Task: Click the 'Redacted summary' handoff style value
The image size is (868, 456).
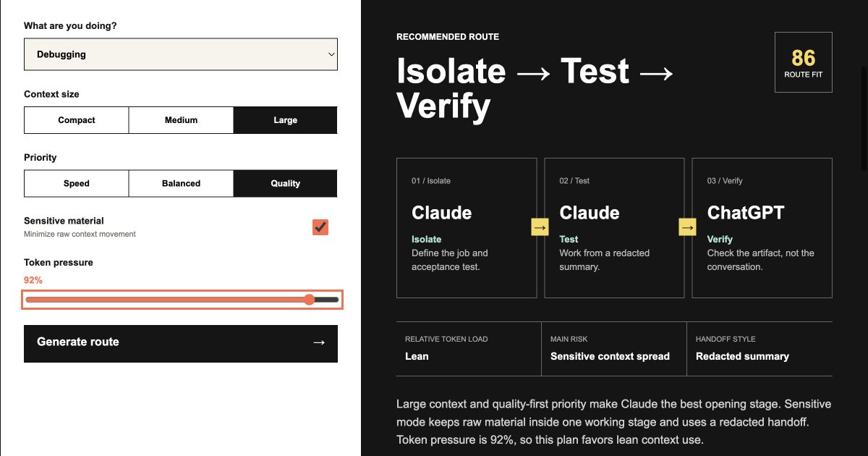Action: point(742,356)
